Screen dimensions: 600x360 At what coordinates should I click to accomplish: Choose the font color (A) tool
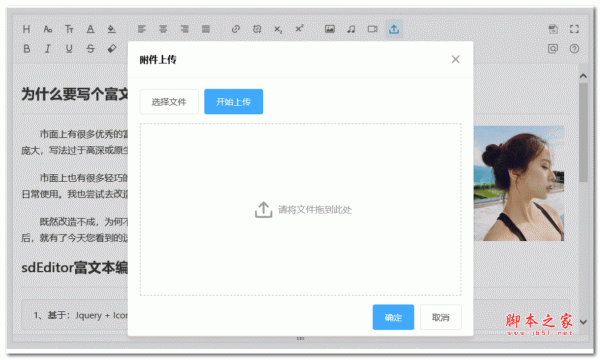[90, 29]
